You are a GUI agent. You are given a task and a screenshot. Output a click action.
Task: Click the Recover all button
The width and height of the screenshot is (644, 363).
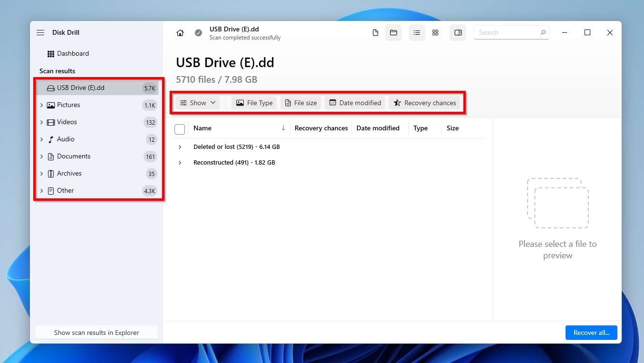point(591,333)
